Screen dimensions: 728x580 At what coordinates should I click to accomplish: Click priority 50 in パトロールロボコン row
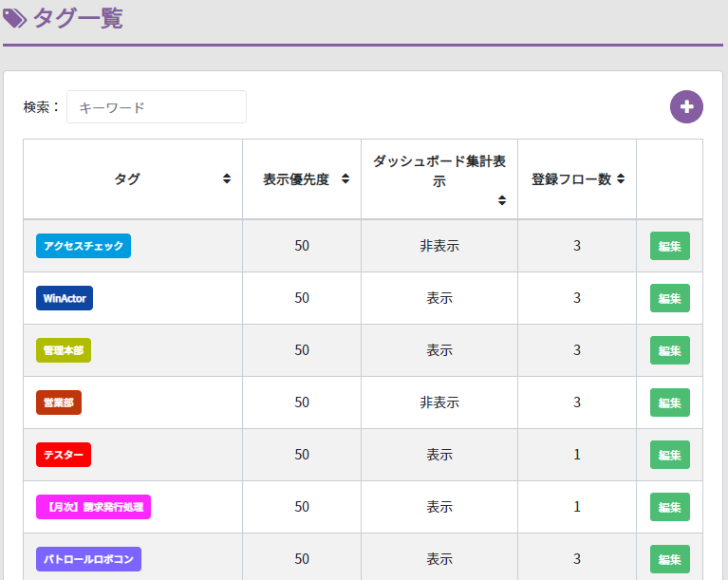pos(302,559)
